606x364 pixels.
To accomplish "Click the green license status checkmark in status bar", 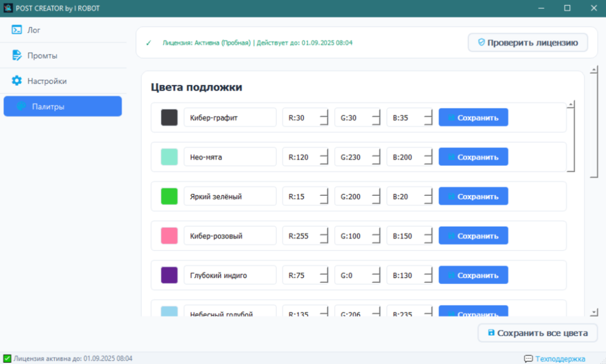I will [7, 359].
